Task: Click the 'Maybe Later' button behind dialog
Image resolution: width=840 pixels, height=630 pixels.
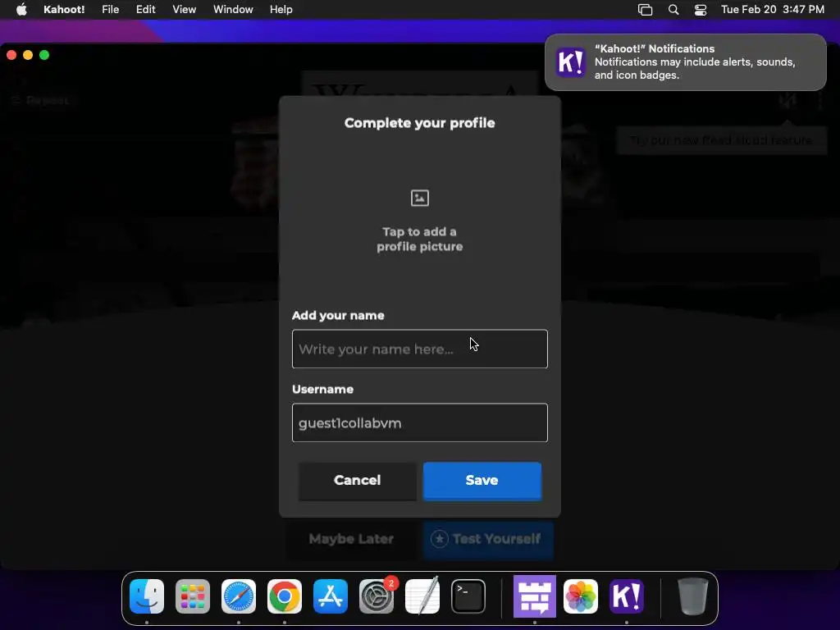Action: 351,539
